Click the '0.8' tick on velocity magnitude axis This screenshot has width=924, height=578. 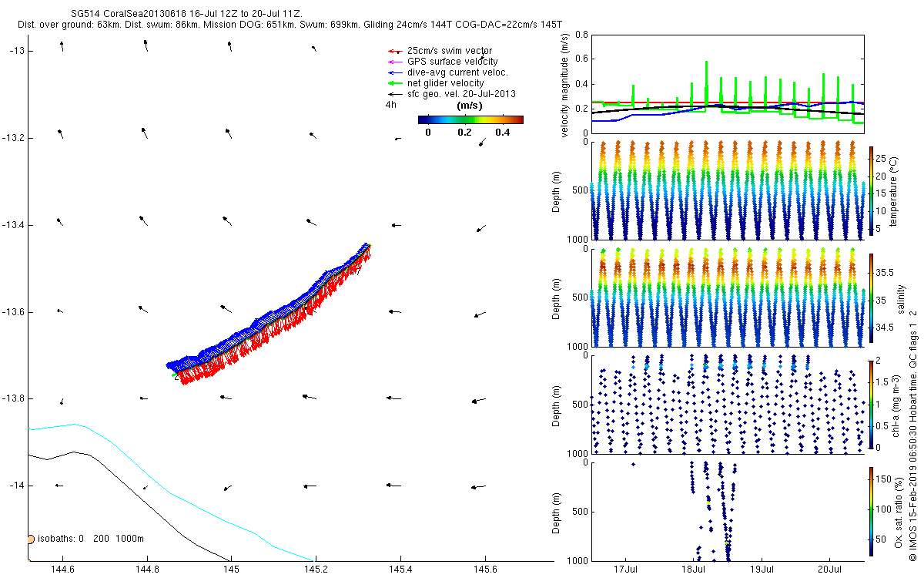[x=582, y=35]
